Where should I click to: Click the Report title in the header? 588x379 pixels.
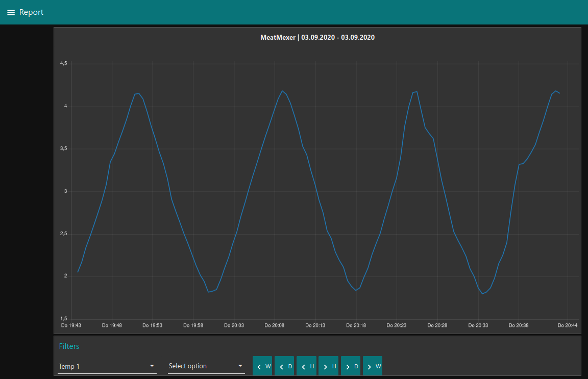click(31, 12)
